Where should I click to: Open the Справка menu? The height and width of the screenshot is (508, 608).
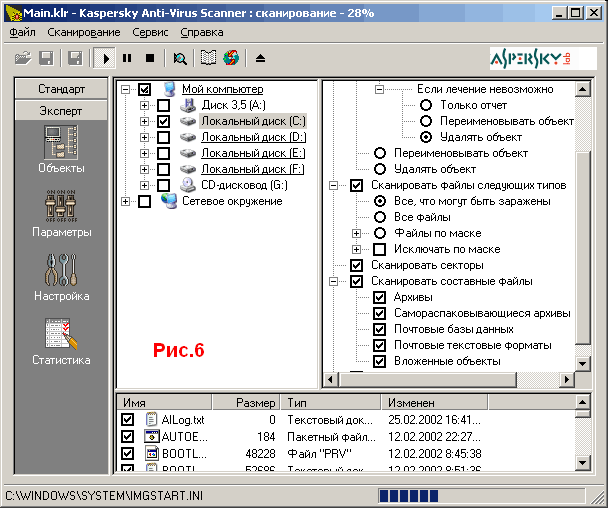pos(202,32)
